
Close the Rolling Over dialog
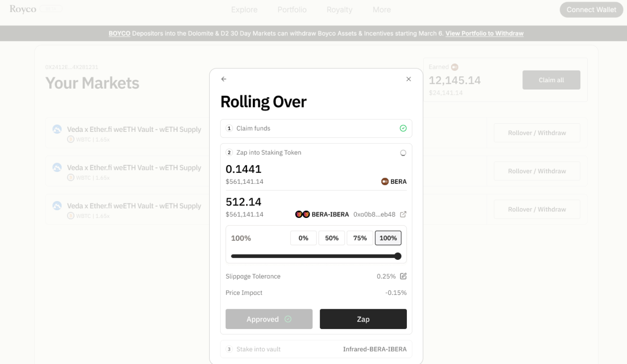coord(409,79)
